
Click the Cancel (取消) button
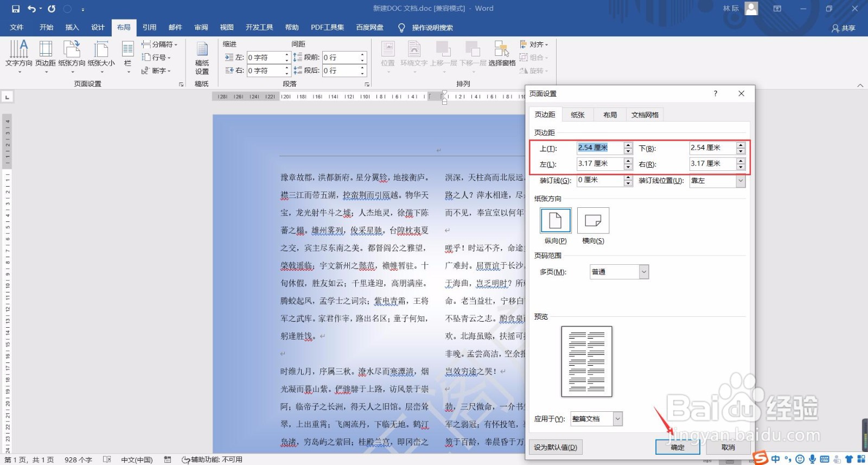pyautogui.click(x=728, y=447)
